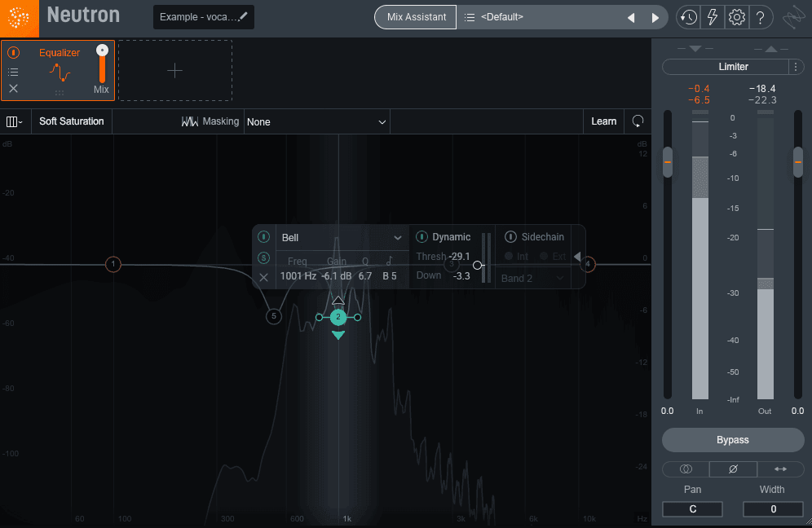The height and width of the screenshot is (528, 812).
Task: Toggle the Dynamic mode power button
Action: 421,236
